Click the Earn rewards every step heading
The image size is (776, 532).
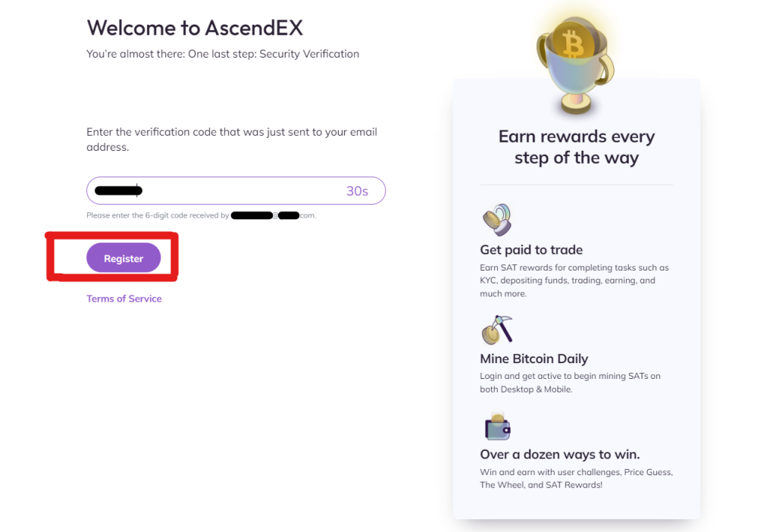(576, 146)
